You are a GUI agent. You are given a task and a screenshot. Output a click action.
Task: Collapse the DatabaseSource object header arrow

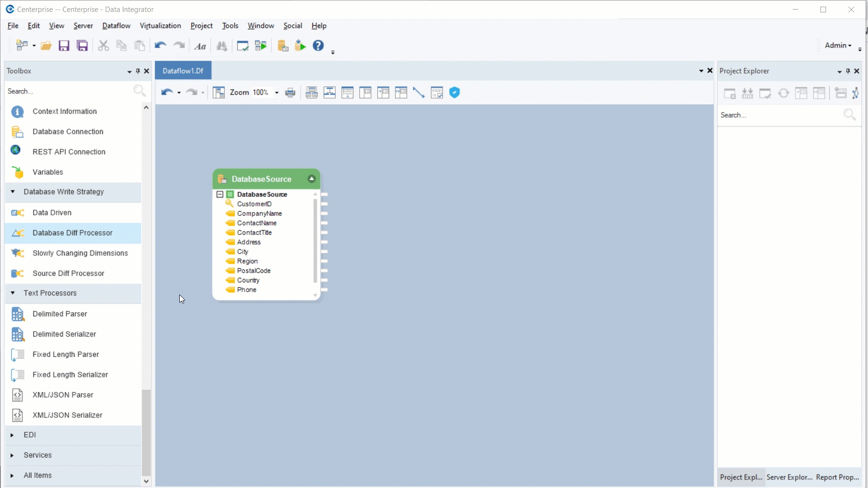point(311,179)
